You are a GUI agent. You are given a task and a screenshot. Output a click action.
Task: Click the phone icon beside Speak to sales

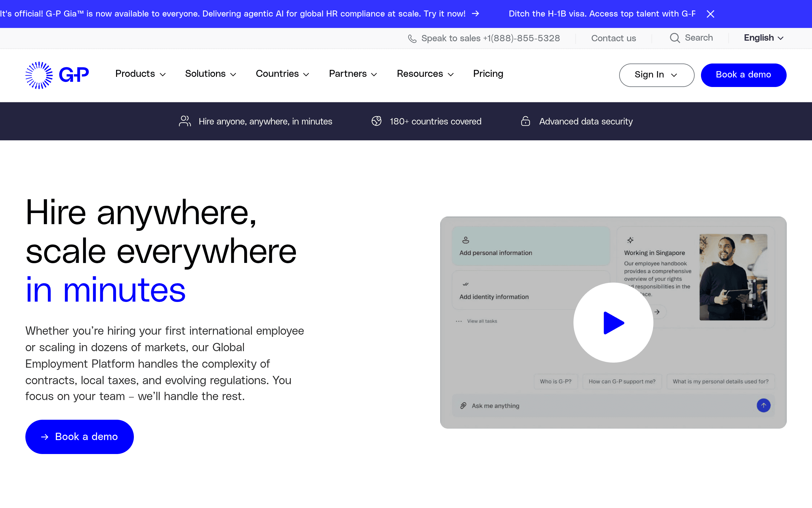(412, 39)
